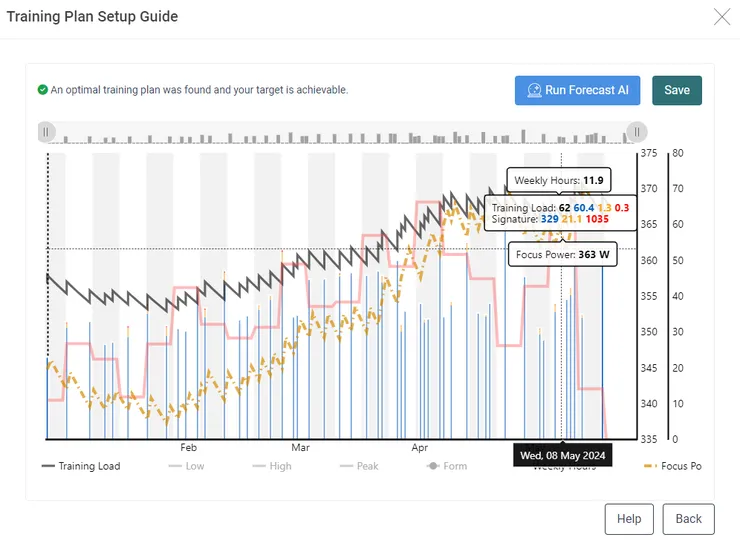Toggle the High legend series
Screen dimensions: 740x540
tap(271, 466)
